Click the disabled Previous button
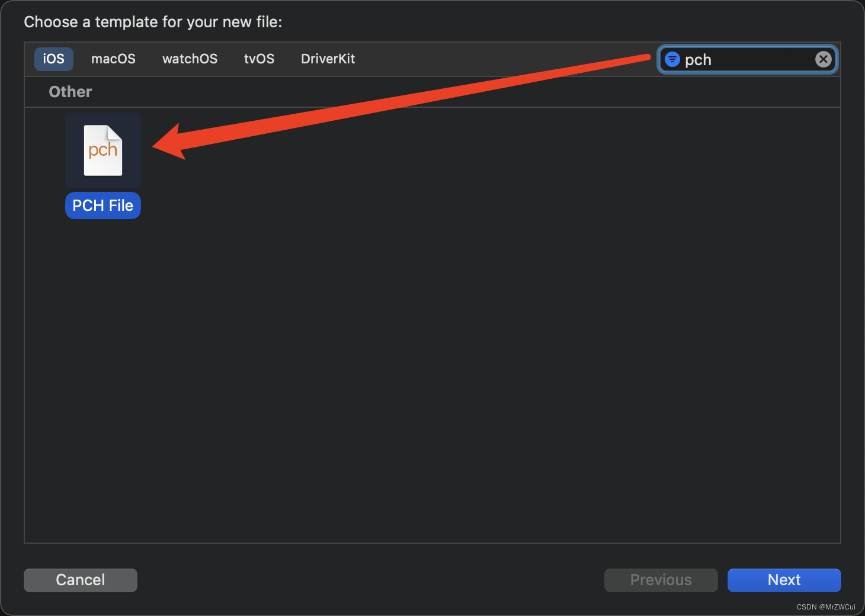 661,580
